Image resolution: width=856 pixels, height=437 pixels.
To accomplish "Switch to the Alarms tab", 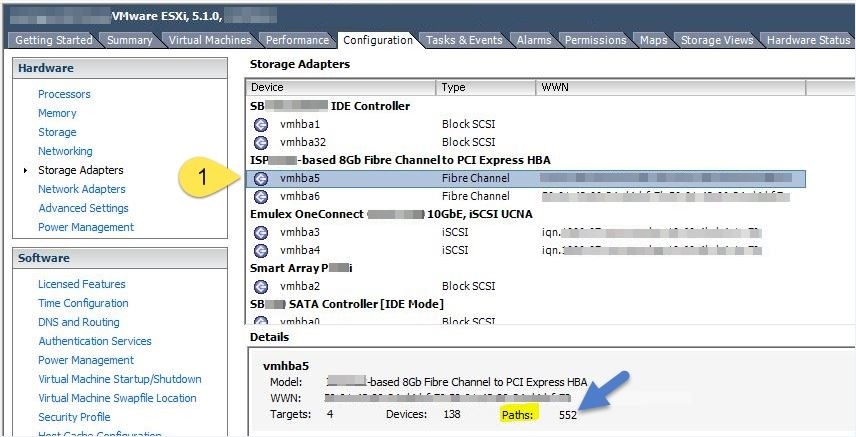I will pos(533,40).
